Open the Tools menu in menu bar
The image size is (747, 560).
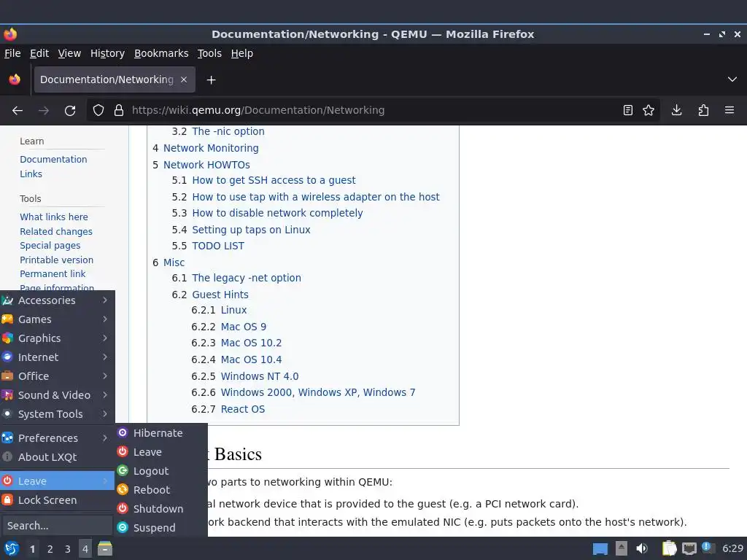(x=209, y=53)
